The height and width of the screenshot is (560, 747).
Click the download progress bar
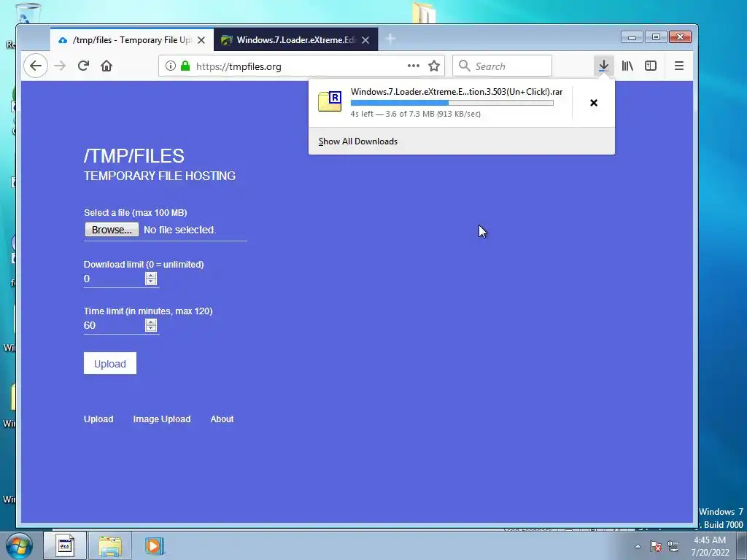point(452,103)
